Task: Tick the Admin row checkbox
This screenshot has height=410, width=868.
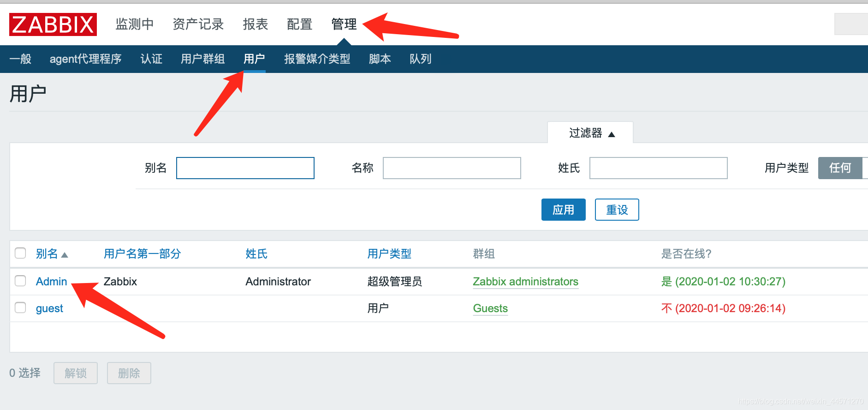Action: click(20, 281)
